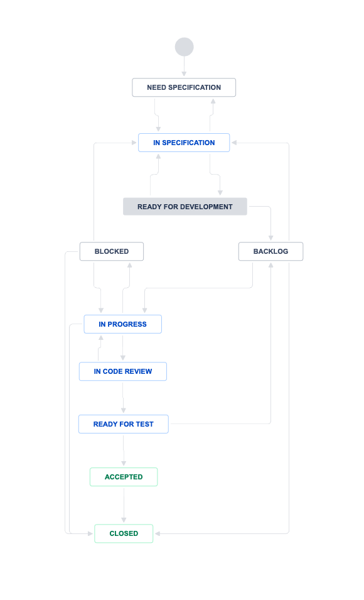Select the NEED SPECIFICATION status node
The image size is (364, 600).
point(184,87)
